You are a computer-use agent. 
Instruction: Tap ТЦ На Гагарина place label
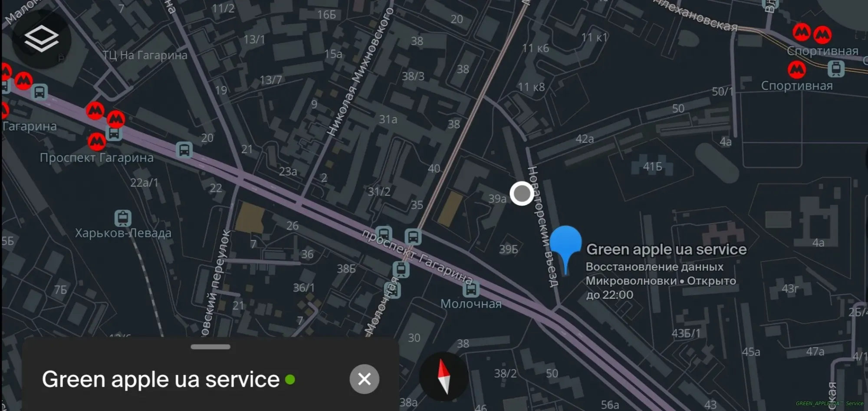click(x=145, y=55)
